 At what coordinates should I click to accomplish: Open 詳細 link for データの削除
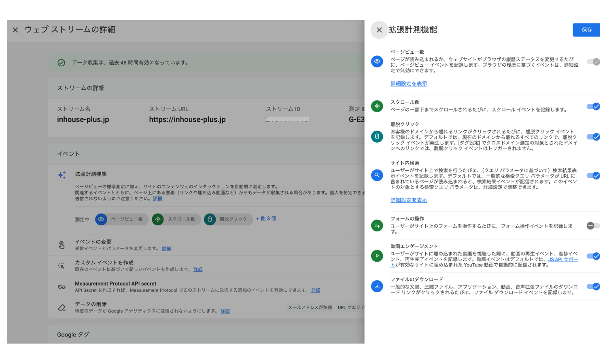[x=225, y=311]
